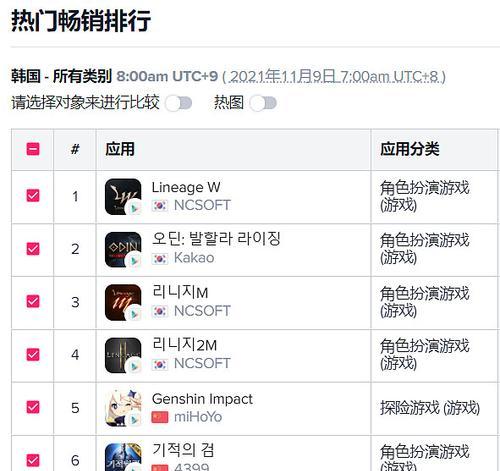This screenshot has width=500, height=471.
Task: Open the Kakao publisher link
Action: point(194,258)
